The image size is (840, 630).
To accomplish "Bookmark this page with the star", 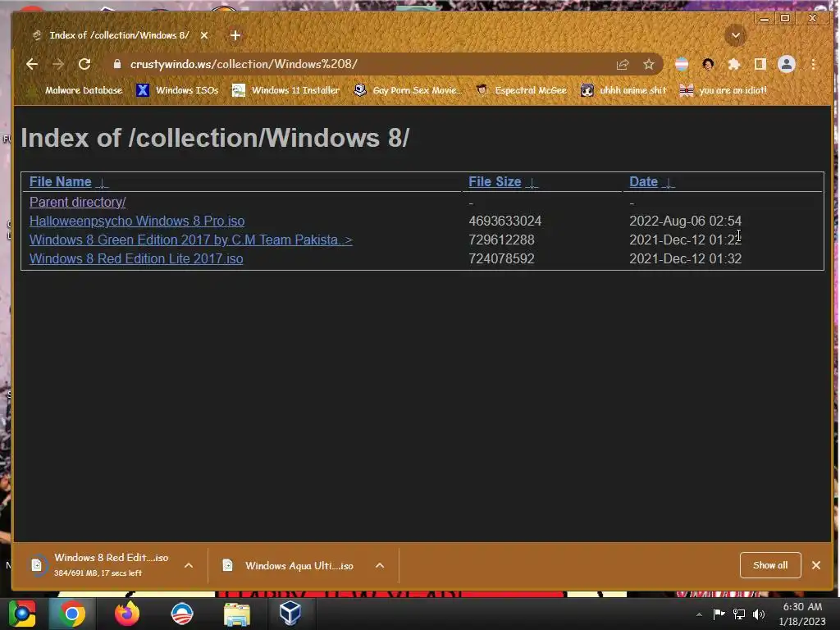I will coord(649,64).
